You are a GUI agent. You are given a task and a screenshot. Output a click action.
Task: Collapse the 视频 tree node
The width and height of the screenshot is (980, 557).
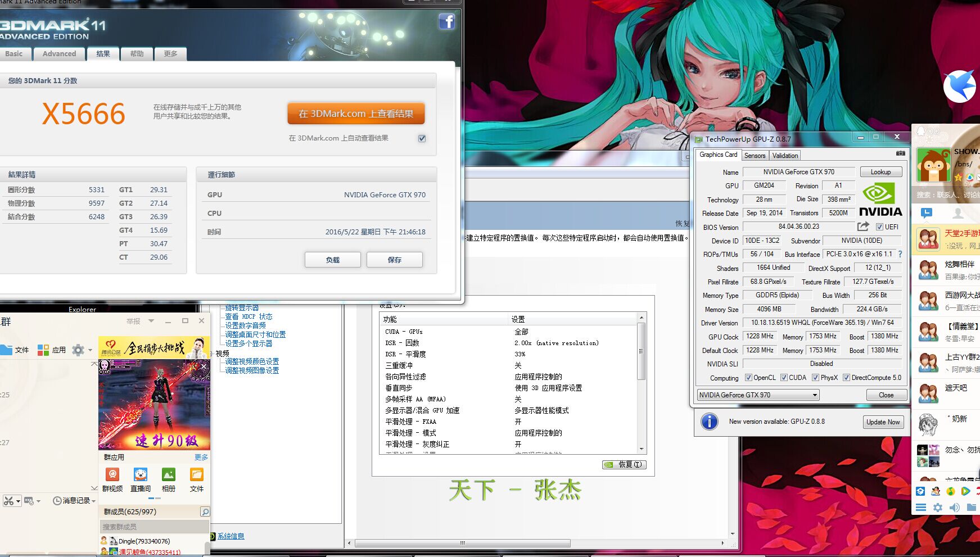click(x=211, y=354)
